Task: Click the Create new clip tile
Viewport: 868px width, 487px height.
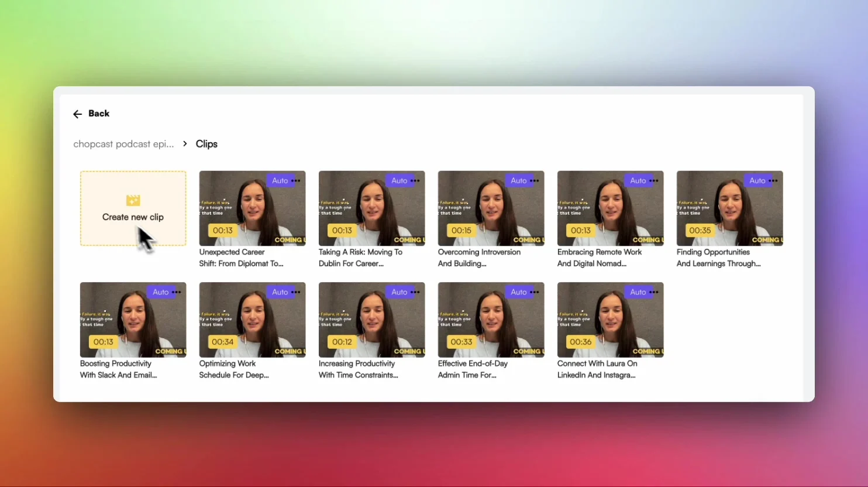Action: (x=133, y=208)
